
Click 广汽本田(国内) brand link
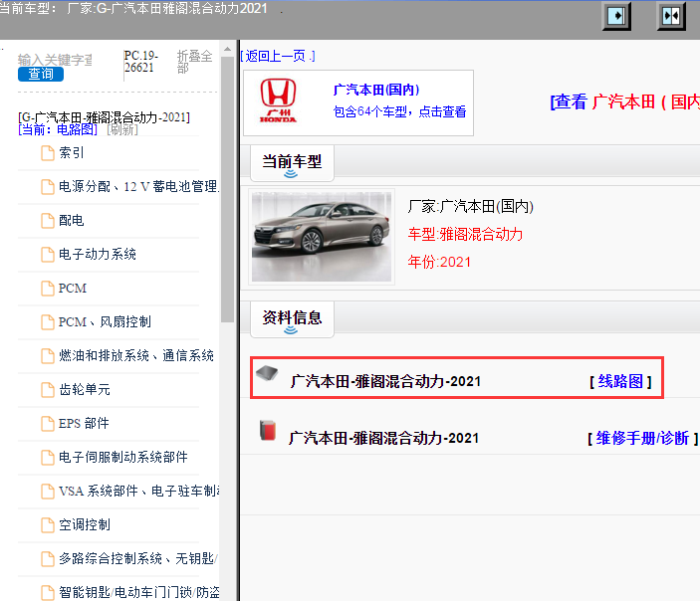376,90
